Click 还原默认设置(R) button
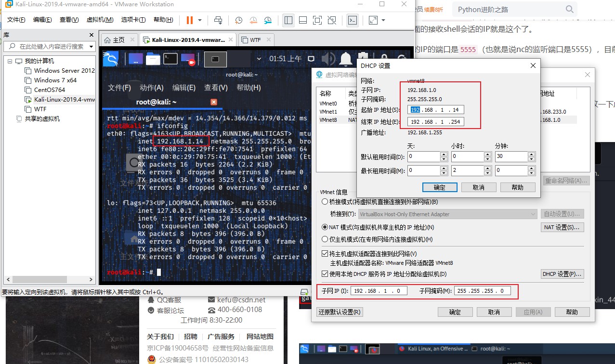615x364 pixels. [x=340, y=312]
